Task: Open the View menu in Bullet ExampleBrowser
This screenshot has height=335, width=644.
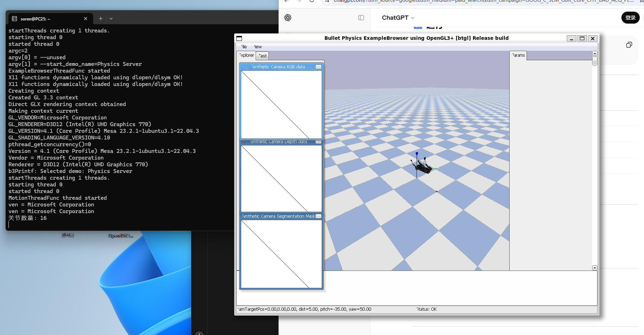Action: (x=258, y=47)
